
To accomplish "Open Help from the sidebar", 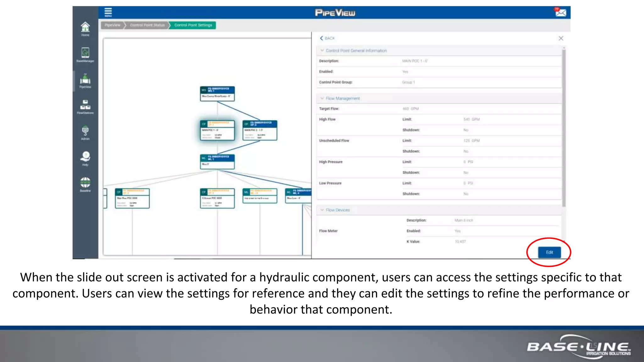I will (x=85, y=159).
